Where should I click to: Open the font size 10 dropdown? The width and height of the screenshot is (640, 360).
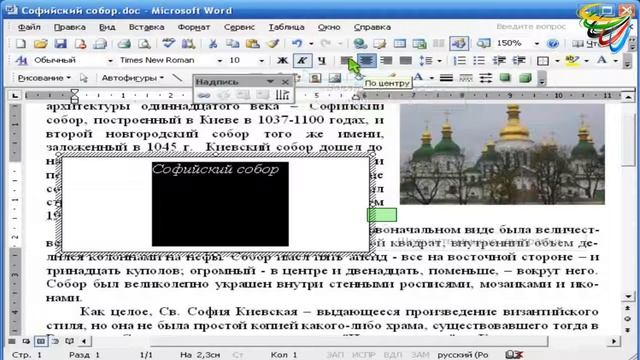261,61
